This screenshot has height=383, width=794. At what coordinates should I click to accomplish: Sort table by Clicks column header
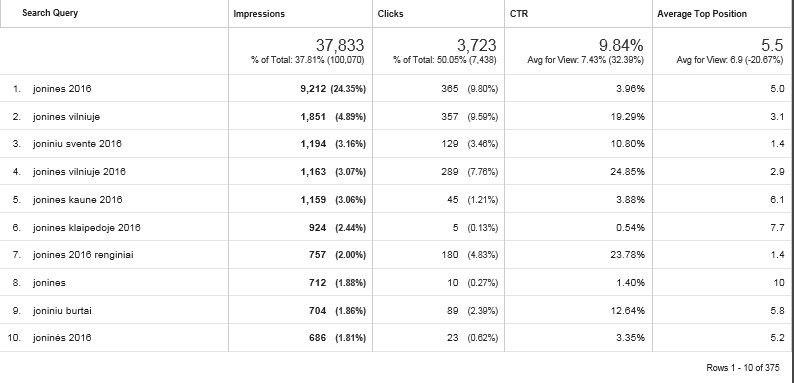click(x=390, y=14)
